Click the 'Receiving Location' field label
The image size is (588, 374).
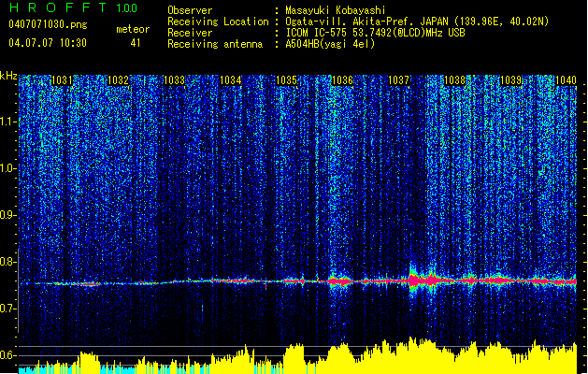point(218,22)
